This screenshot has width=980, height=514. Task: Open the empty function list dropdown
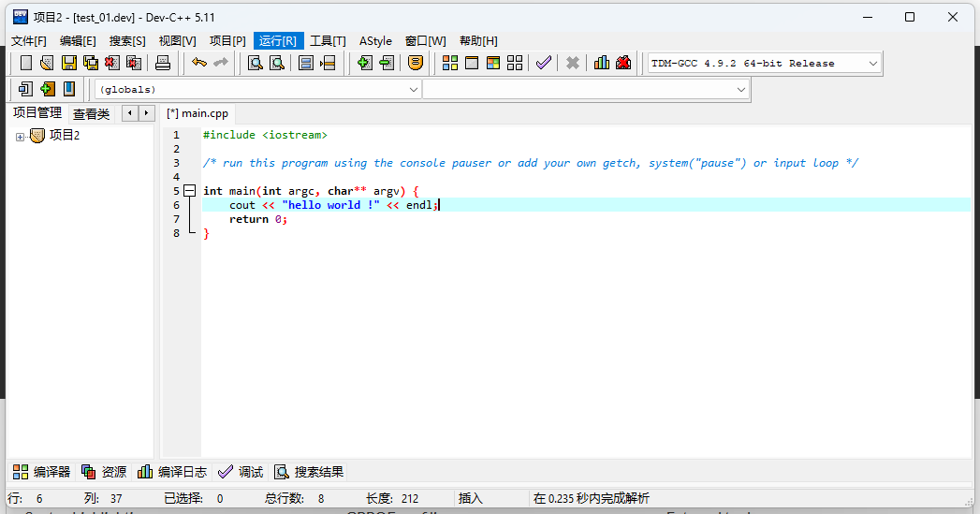(x=741, y=89)
